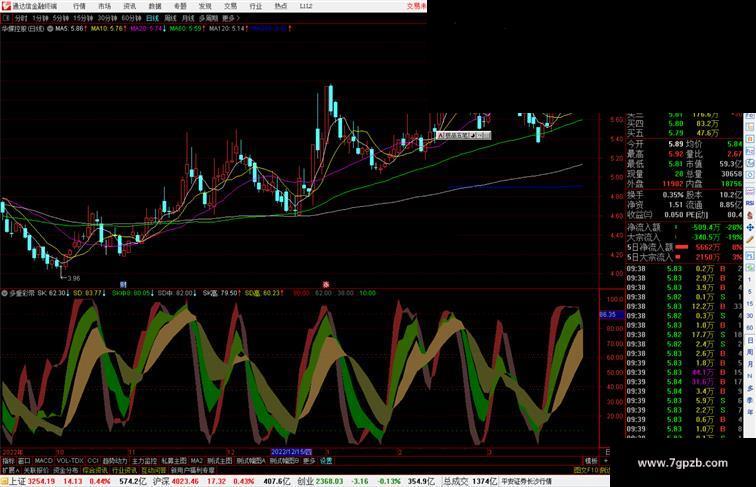Click 设置 in the indicator bar
Screen dimensions: 756x487
pos(326,461)
